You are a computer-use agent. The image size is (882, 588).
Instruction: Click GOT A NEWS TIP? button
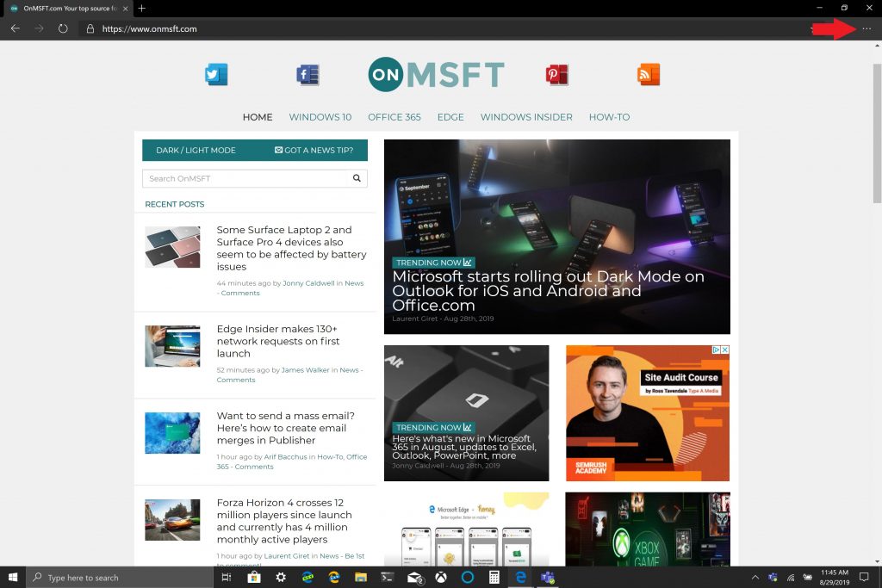pyautogui.click(x=314, y=150)
